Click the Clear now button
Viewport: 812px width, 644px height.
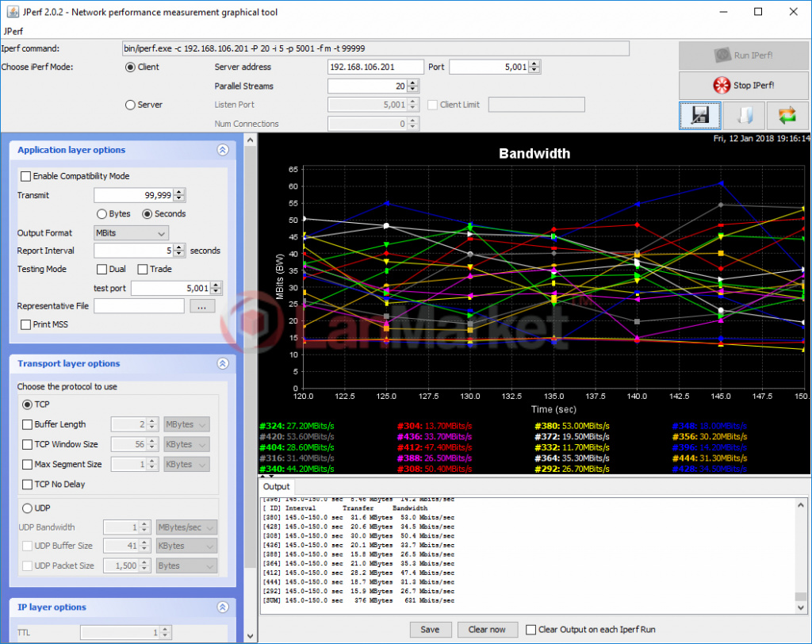pos(487,630)
